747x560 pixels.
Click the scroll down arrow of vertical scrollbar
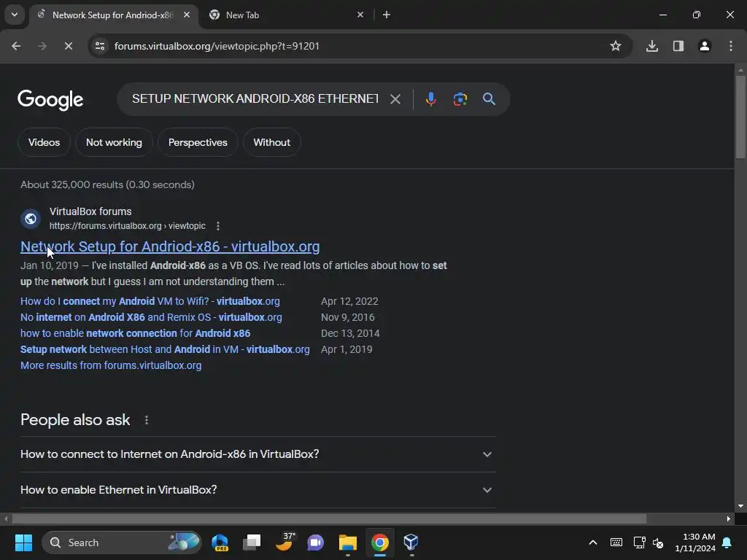(x=740, y=506)
